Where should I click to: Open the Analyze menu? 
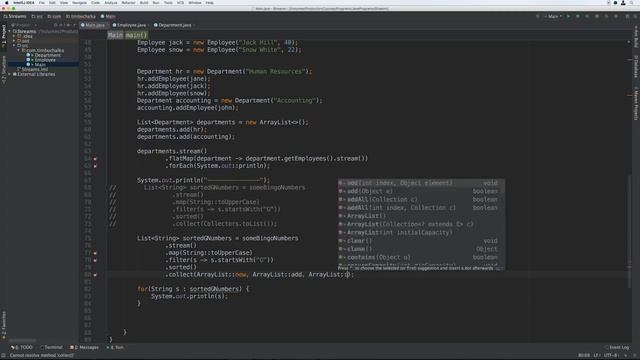pyautogui.click(x=111, y=2)
